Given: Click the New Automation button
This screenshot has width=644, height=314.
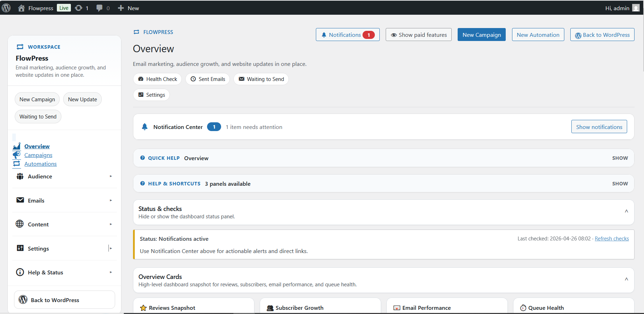Looking at the screenshot, I should [538, 35].
